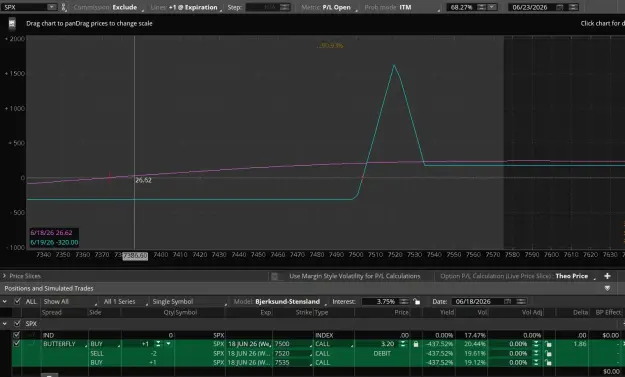Toggle Use Margin Style Volatility checkbox
This screenshot has height=377, width=625.
tap(275, 276)
